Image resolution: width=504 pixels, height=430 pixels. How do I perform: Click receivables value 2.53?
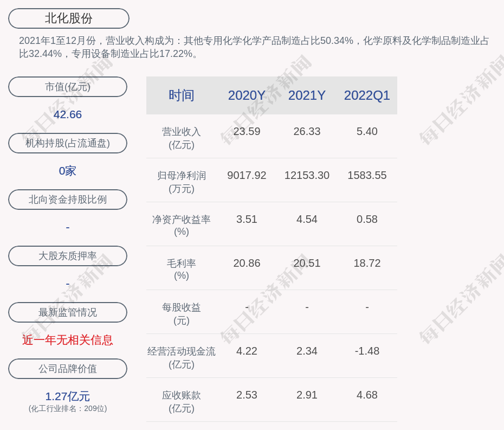tap(247, 395)
